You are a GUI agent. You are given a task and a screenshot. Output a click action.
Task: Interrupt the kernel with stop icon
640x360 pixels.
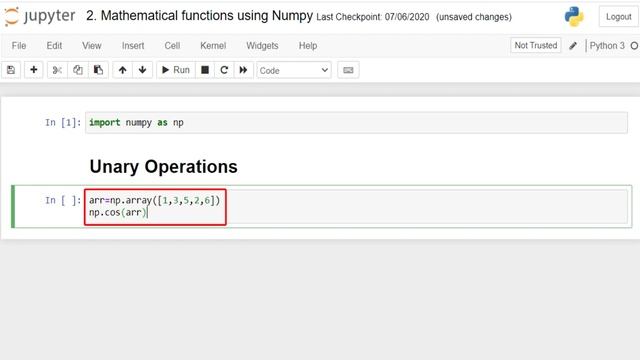click(x=205, y=70)
